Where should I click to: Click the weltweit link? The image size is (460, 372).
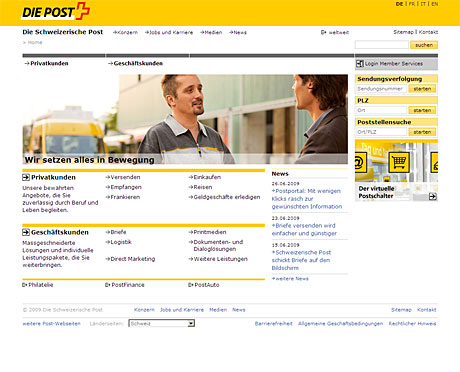335,32
